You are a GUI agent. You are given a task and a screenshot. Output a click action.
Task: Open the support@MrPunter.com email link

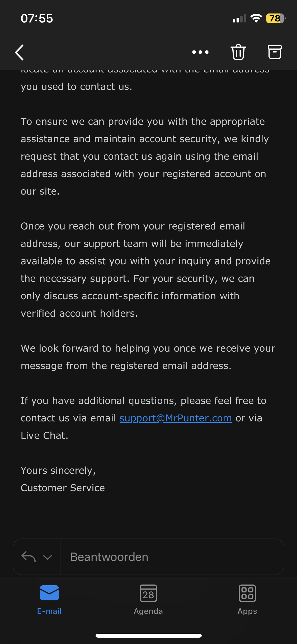pos(176,418)
